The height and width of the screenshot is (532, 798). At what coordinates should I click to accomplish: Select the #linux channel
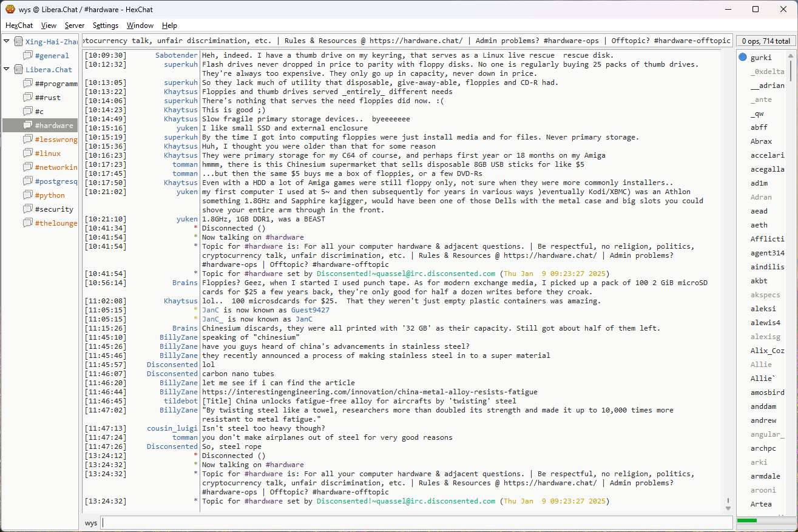[x=47, y=153]
